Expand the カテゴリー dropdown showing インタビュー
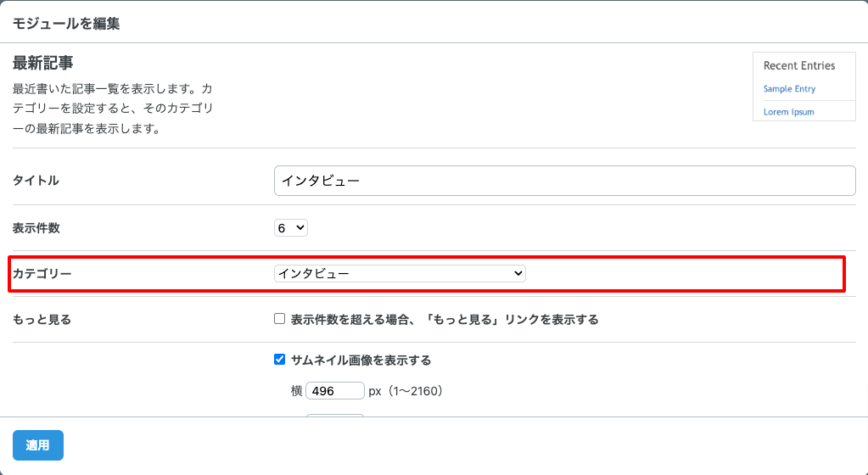The height and width of the screenshot is (475, 868). click(400, 273)
